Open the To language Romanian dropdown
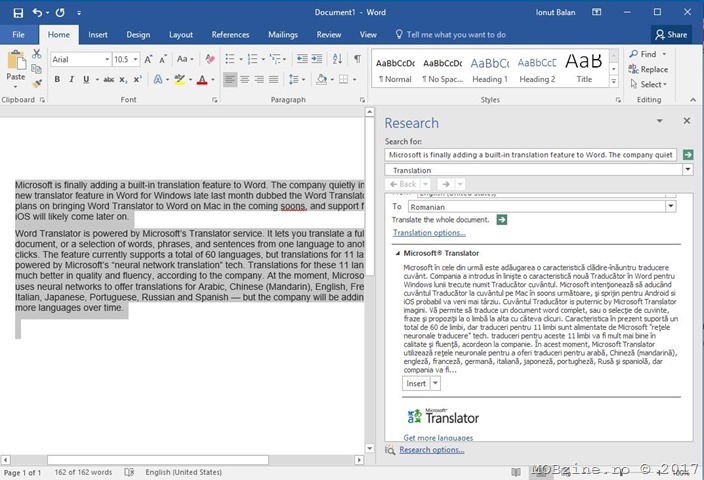 tap(670, 207)
